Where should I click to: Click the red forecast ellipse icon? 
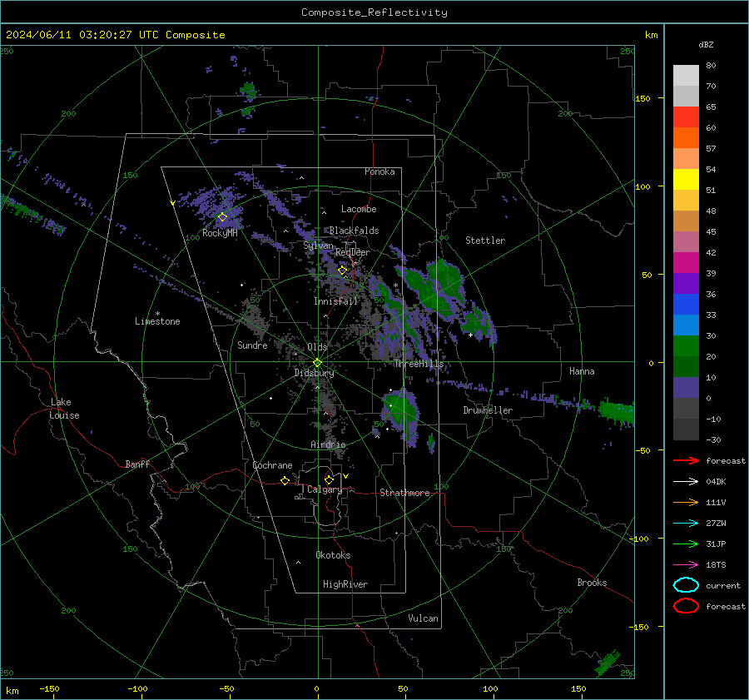(686, 606)
